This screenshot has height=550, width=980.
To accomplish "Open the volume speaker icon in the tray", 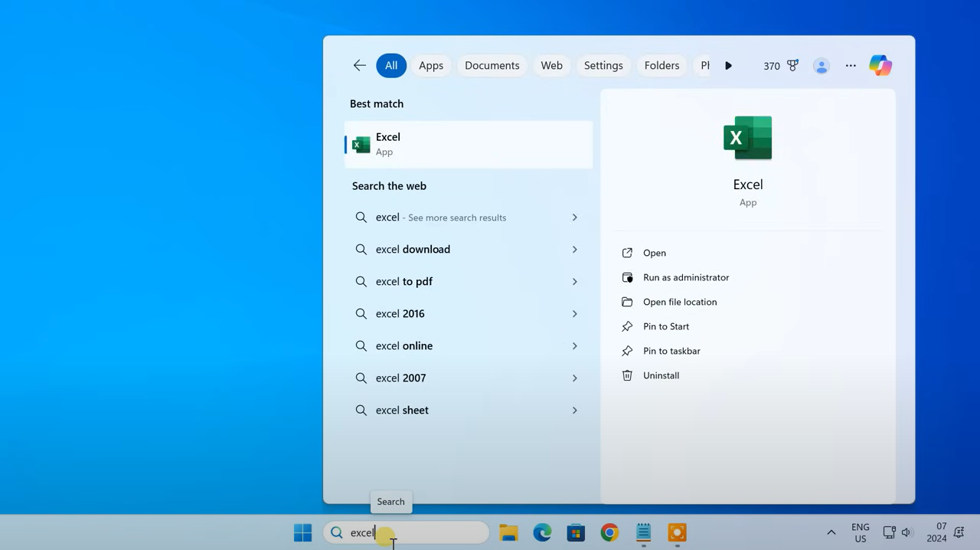I will (x=906, y=533).
